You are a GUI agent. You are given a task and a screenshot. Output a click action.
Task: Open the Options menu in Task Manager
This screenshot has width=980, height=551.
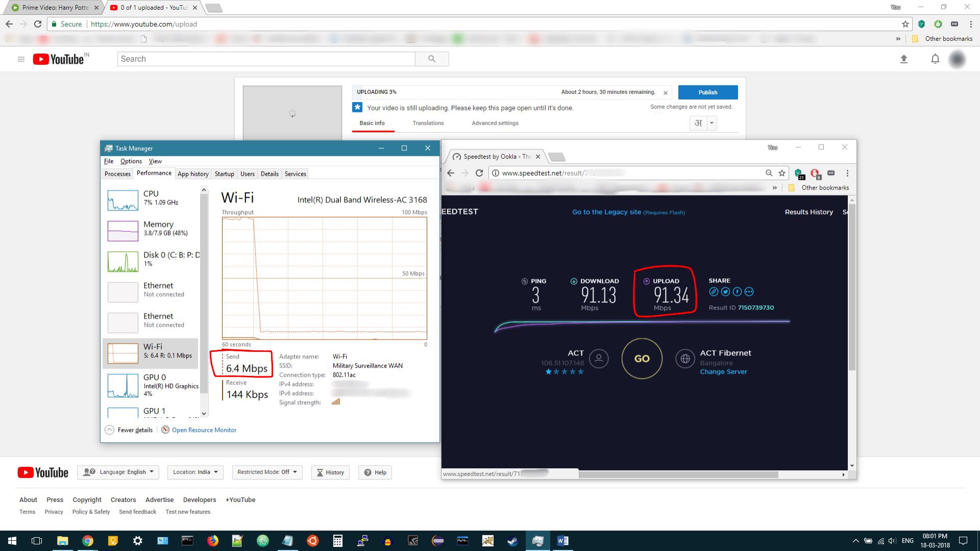coord(131,161)
